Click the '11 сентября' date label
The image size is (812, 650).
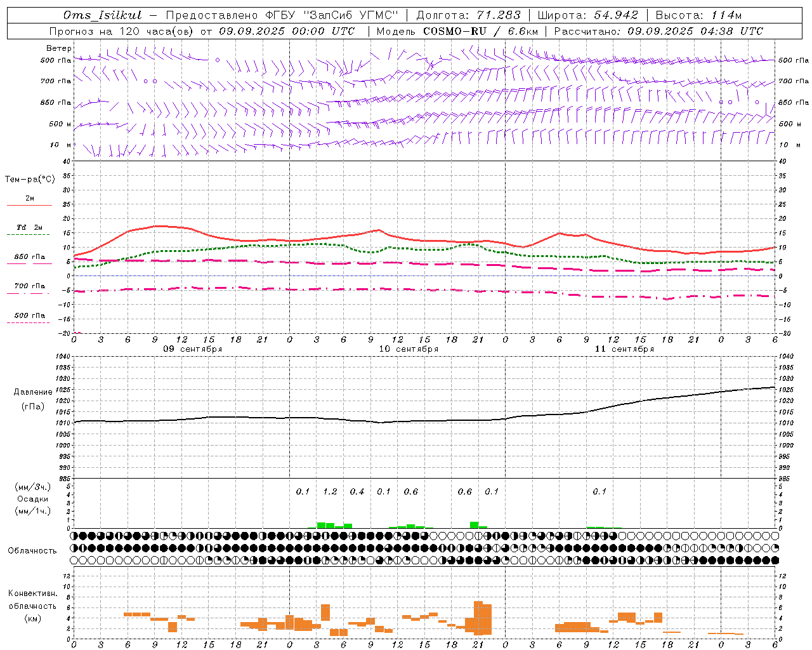[x=624, y=349]
